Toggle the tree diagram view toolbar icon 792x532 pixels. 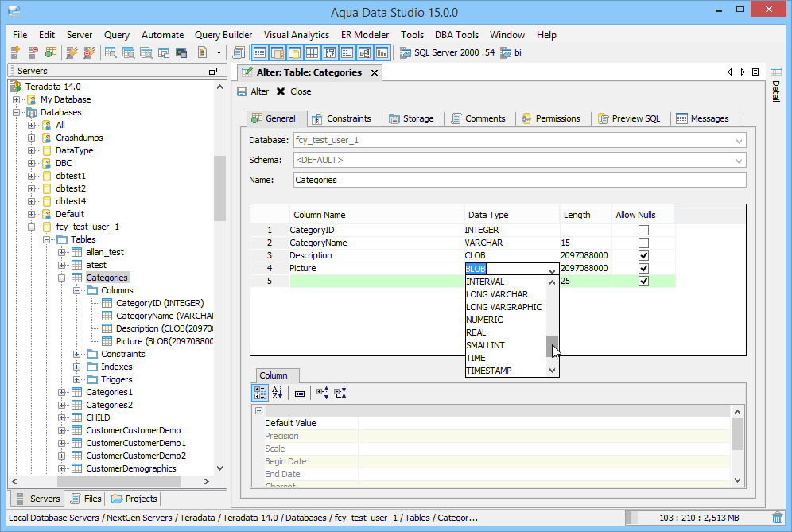tap(365, 52)
